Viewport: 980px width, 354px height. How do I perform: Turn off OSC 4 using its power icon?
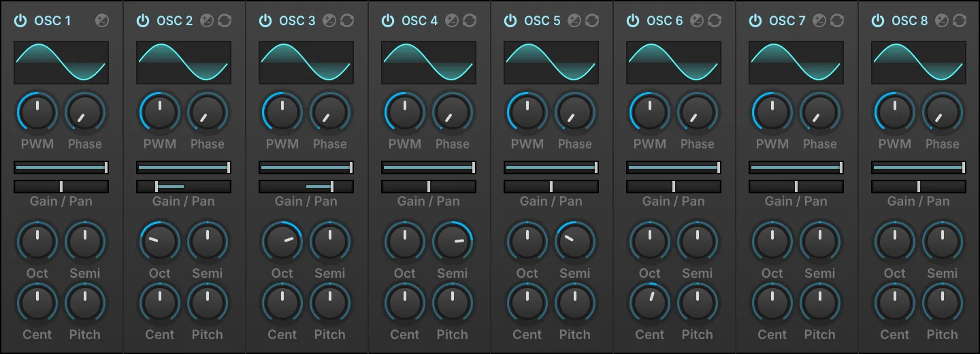(388, 21)
